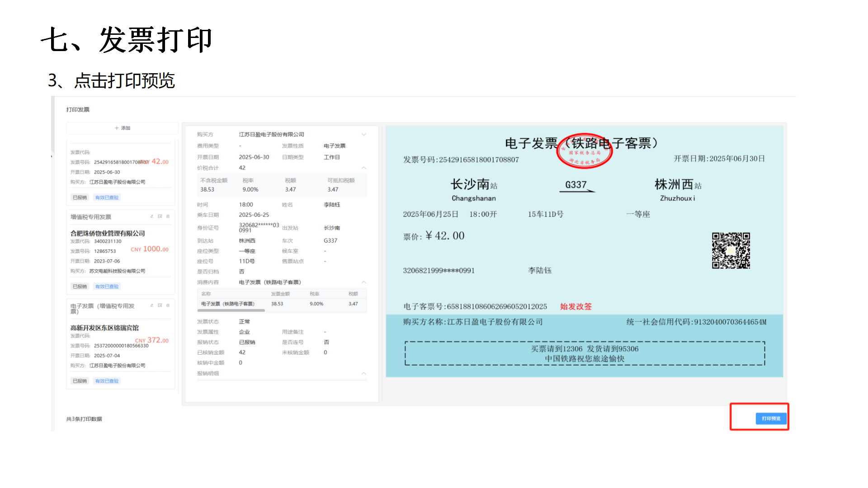868x488 pixels.
Task: Click view icon on 增值税专用发票 card
Action: (160, 216)
